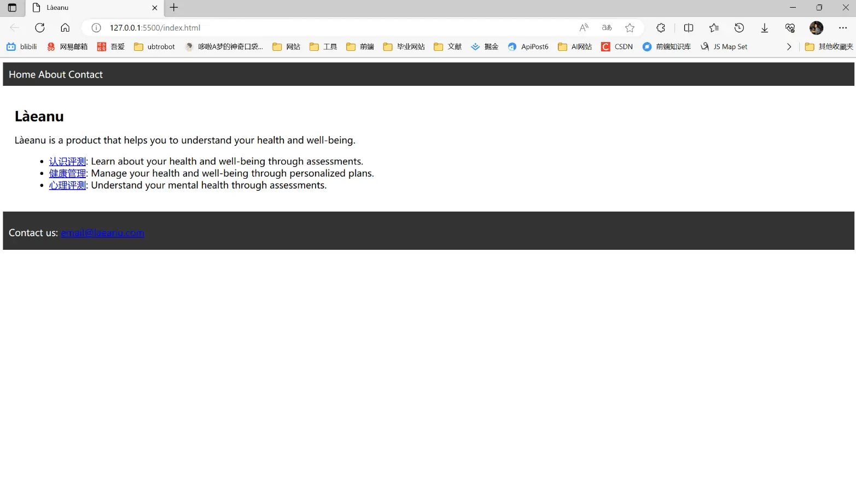Click the email@laeanu.com contact link
856x504 pixels.
[x=102, y=233]
